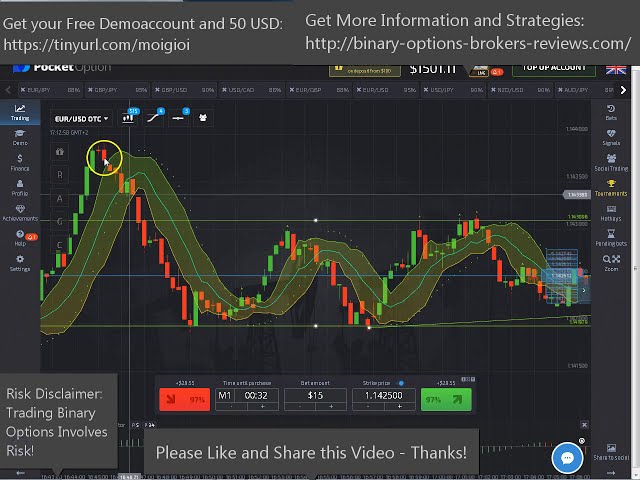Image resolution: width=640 pixels, height=480 pixels.
Task: Open the Profile section
Action: (20, 188)
